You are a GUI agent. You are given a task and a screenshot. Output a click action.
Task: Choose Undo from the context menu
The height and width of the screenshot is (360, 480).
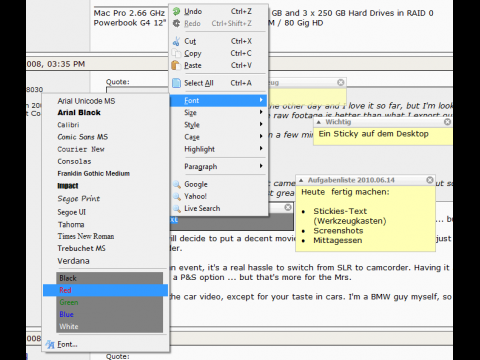[x=219, y=11]
